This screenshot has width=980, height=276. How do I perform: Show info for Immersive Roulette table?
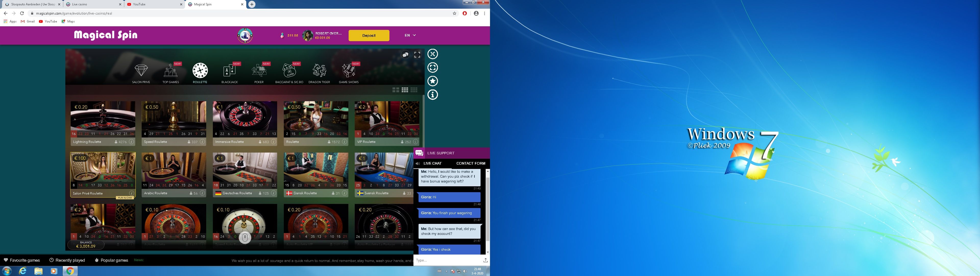(x=274, y=142)
